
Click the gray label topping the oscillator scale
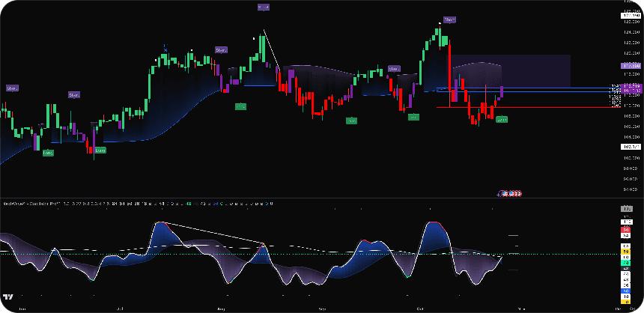point(626,209)
